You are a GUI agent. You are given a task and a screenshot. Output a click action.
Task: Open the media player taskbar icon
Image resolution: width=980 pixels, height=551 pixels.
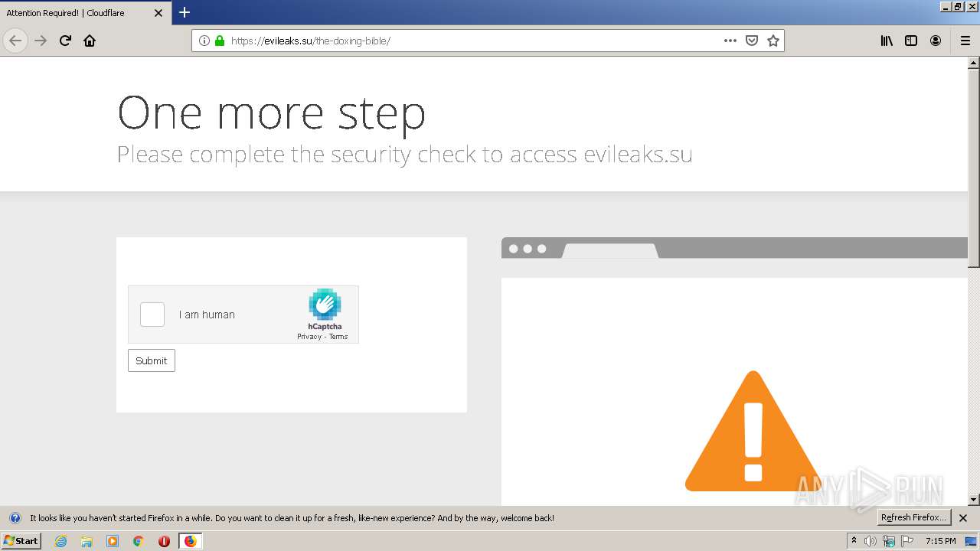pos(113,541)
